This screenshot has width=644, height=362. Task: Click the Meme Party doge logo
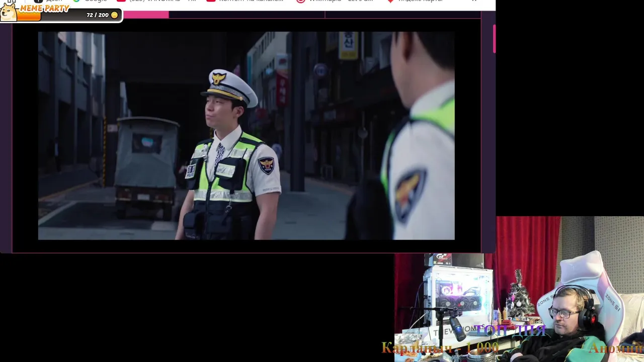click(8, 13)
